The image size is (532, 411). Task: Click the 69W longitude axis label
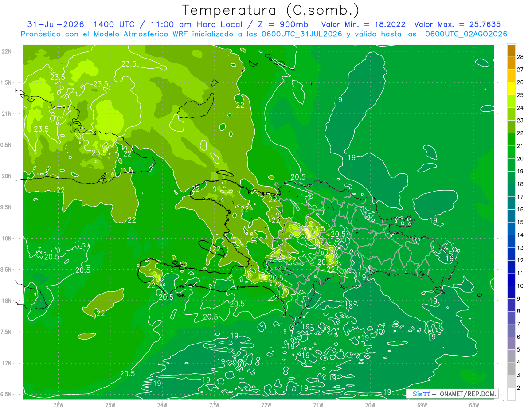point(422,405)
